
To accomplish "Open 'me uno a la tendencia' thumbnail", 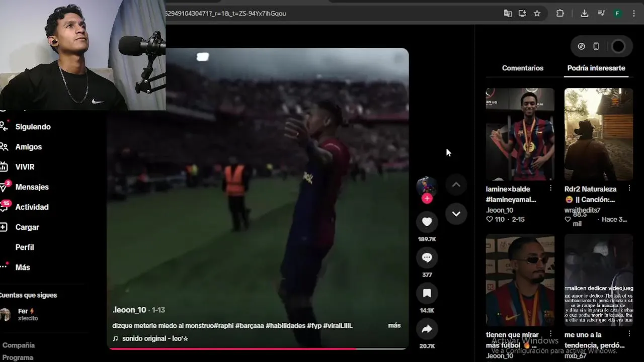I will coord(599,280).
